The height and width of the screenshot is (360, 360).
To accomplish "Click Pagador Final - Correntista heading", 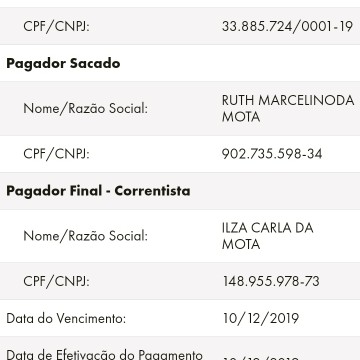I will pyautogui.click(x=98, y=191).
